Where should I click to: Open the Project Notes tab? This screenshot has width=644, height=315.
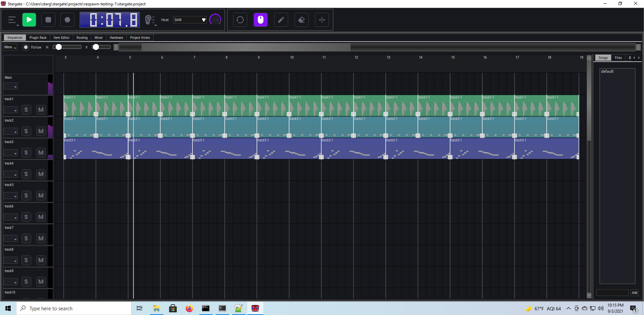tap(140, 38)
